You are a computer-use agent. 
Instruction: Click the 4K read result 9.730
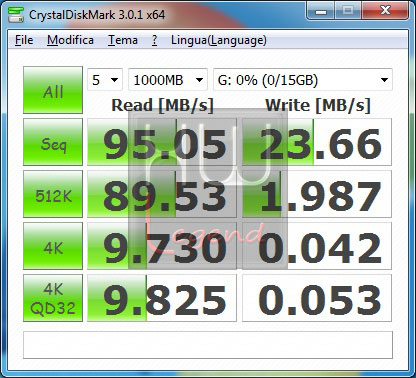(162, 246)
